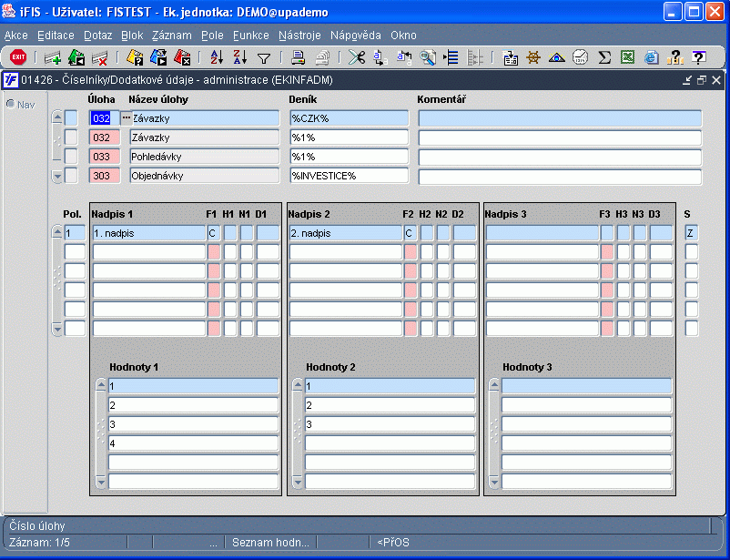Click the paste field icon before magnifier
Screen dimensions: 730x560
[x=404, y=57]
